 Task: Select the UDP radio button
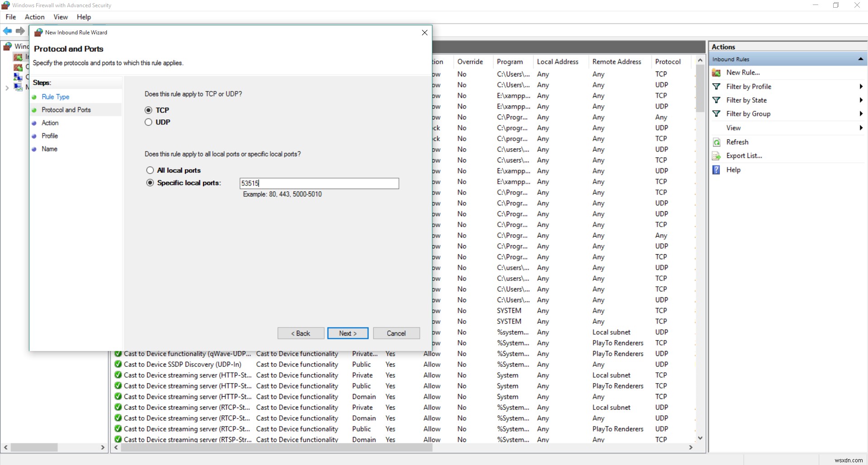[x=148, y=122]
